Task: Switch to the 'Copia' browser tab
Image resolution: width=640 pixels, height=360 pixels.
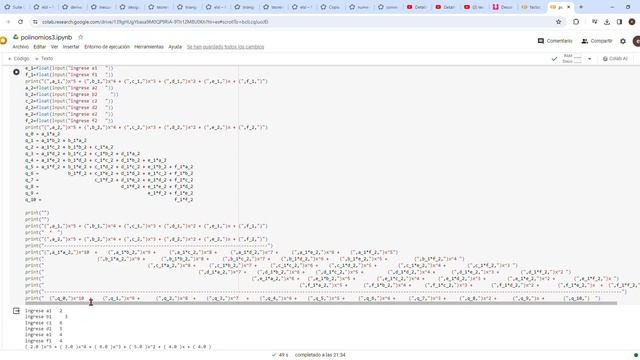Action: tap(331, 7)
